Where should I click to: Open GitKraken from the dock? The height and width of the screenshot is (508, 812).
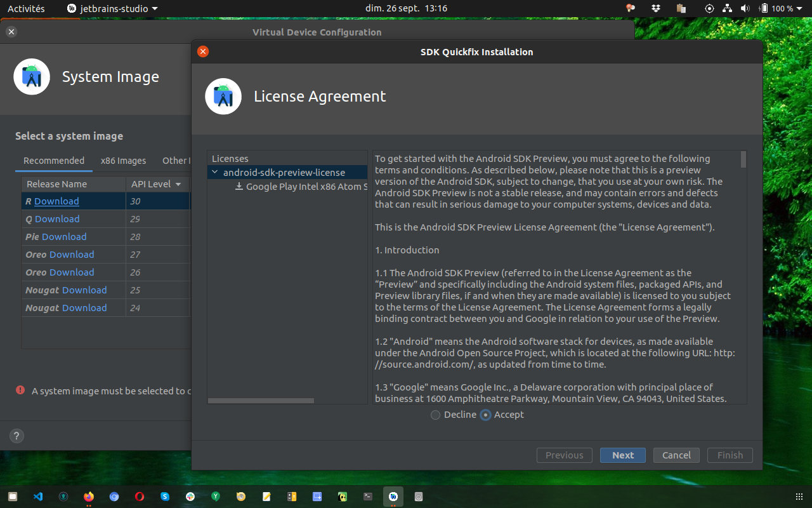(x=63, y=497)
